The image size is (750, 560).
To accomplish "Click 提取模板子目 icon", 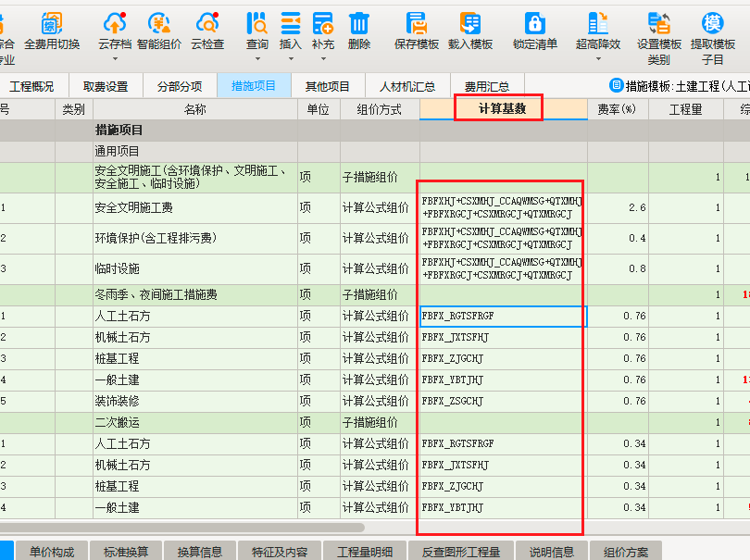I will pos(712,23).
